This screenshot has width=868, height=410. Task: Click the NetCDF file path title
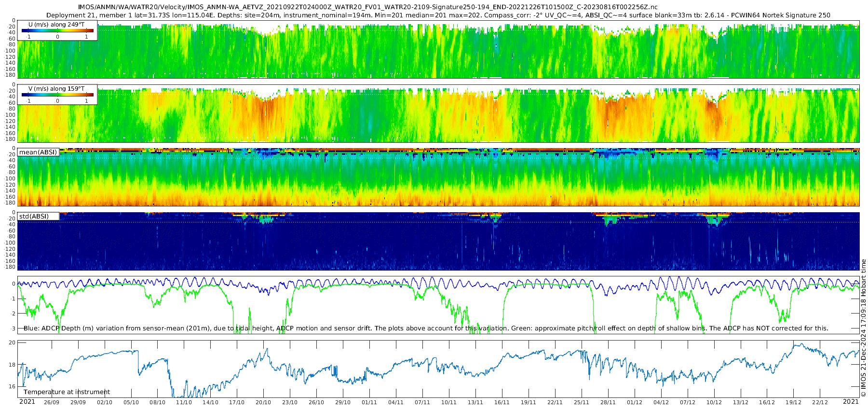(367, 7)
